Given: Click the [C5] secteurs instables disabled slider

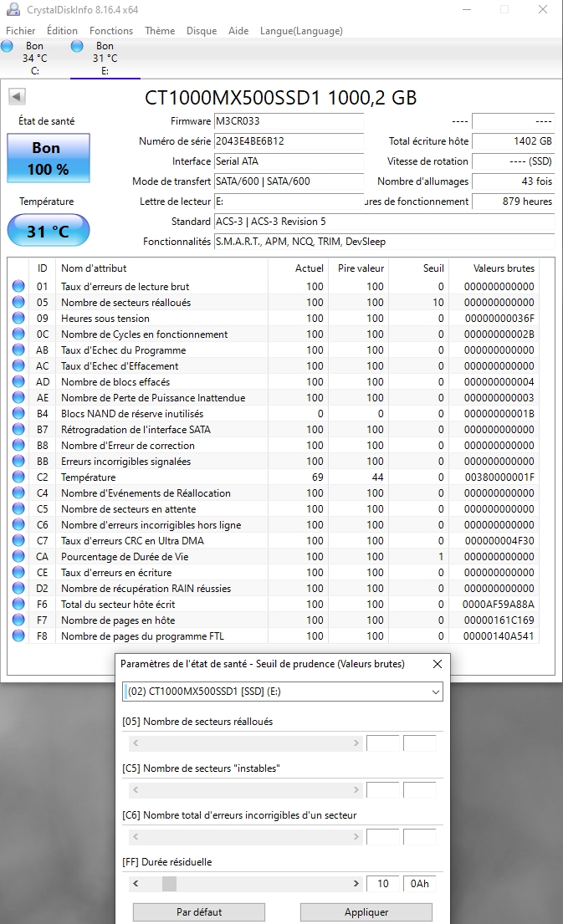Looking at the screenshot, I should pos(245,789).
